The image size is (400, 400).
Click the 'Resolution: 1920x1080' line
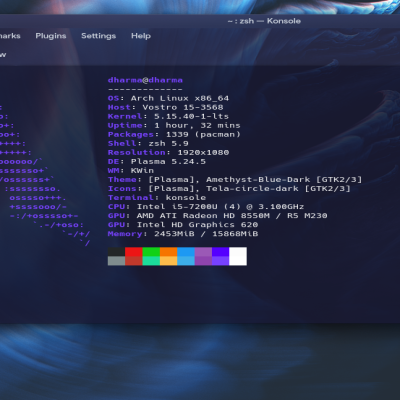coord(168,152)
